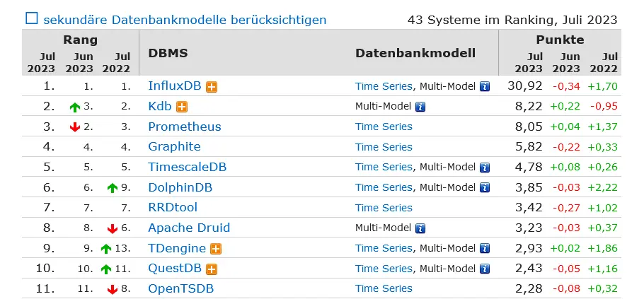This screenshot has width=644, height=299.
Task: Open the Prometheus DBMS link
Action: 184,127
